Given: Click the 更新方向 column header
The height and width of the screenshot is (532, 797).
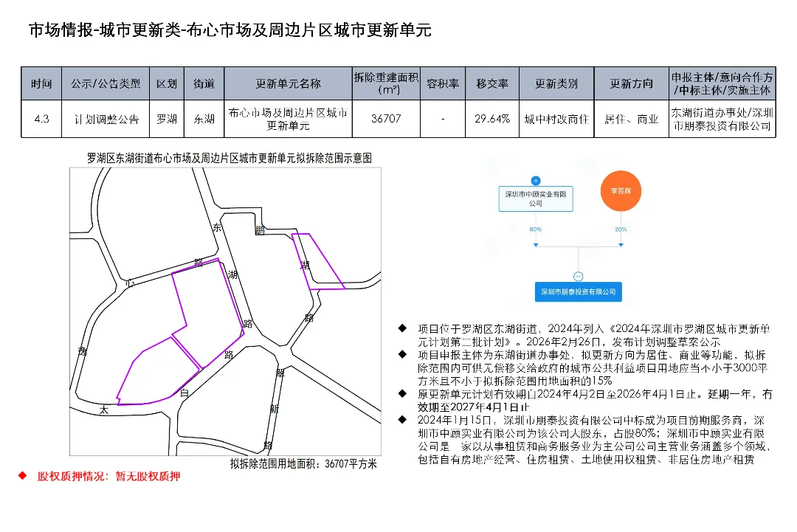Looking at the screenshot, I should click(631, 83).
